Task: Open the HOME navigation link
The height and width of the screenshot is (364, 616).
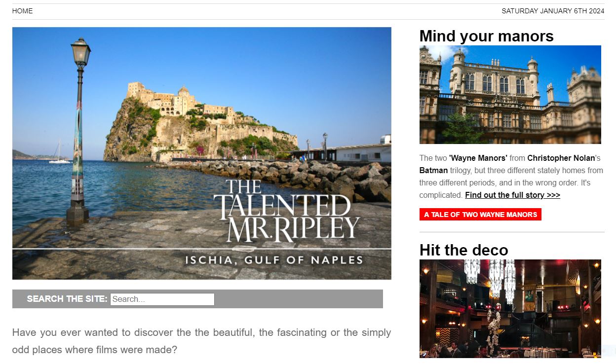Action: tap(22, 11)
